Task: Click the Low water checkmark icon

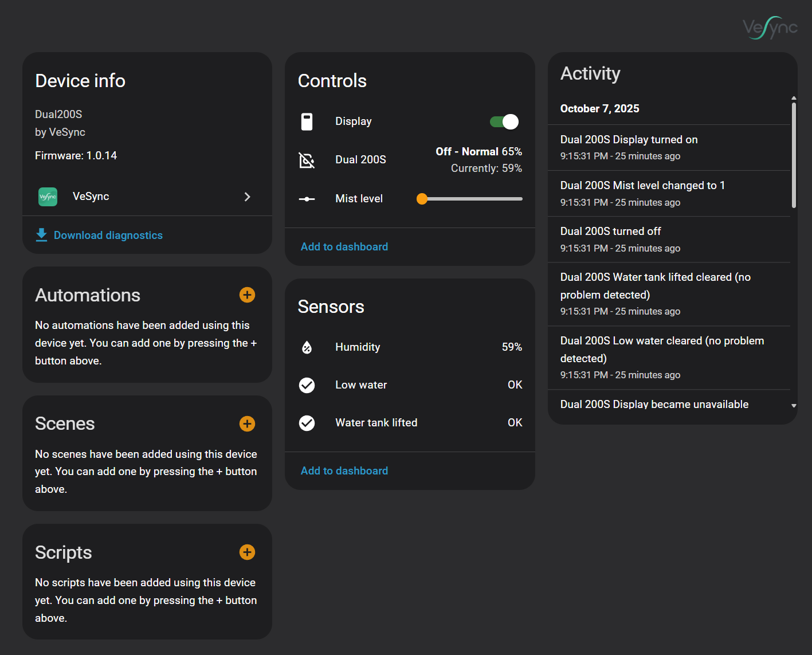Action: pos(307,385)
